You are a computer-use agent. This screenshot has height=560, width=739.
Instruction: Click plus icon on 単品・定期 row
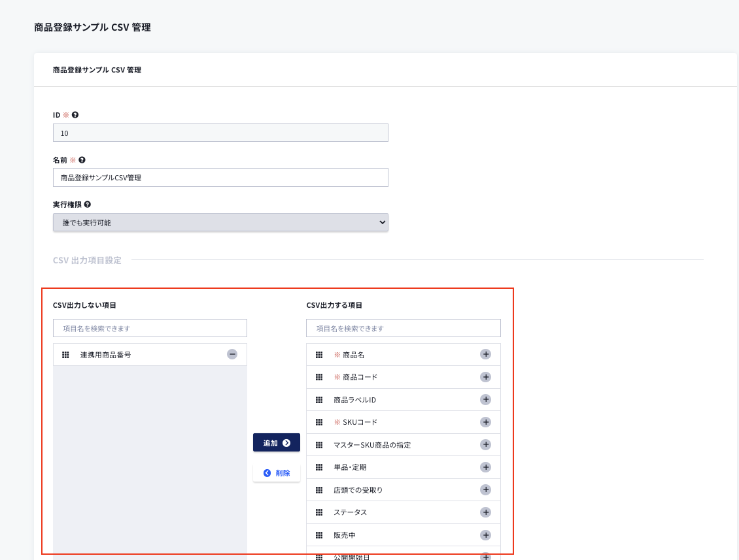click(485, 467)
